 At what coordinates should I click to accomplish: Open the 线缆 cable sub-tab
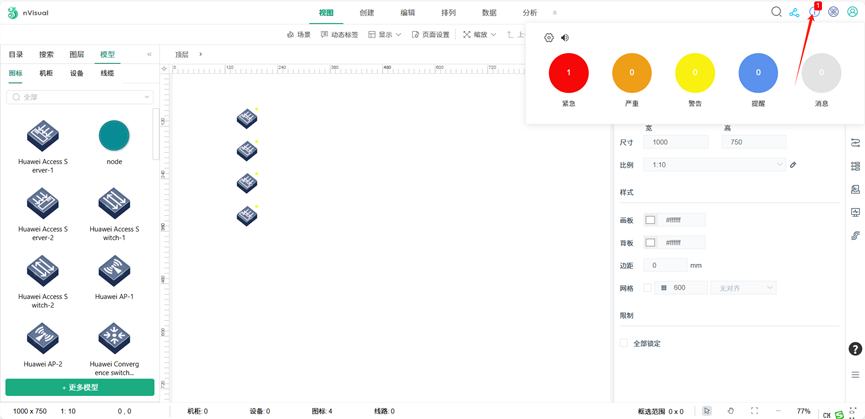(108, 73)
